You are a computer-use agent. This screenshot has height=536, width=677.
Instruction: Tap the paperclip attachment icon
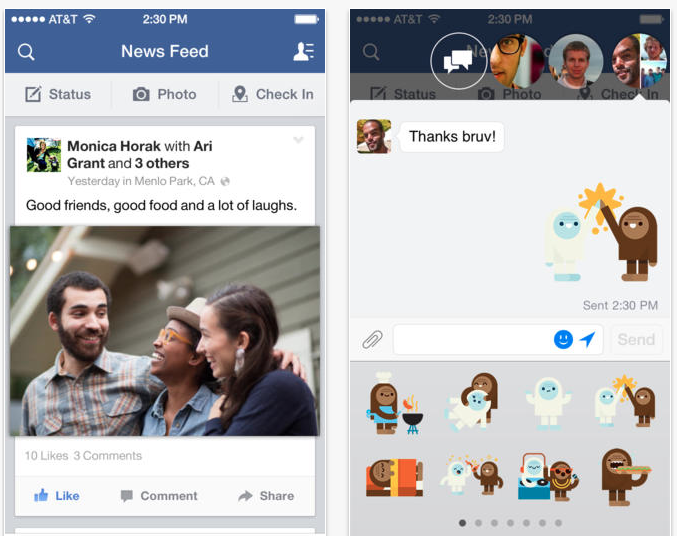click(372, 339)
